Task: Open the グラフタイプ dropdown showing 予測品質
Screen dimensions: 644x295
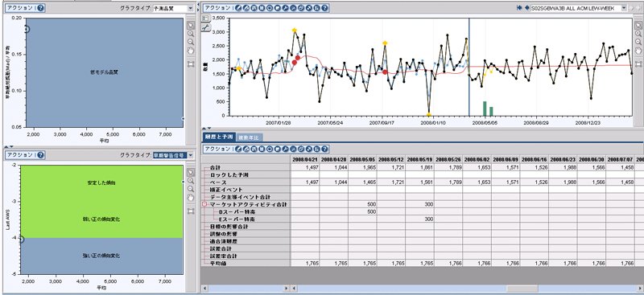Action: coord(173,8)
